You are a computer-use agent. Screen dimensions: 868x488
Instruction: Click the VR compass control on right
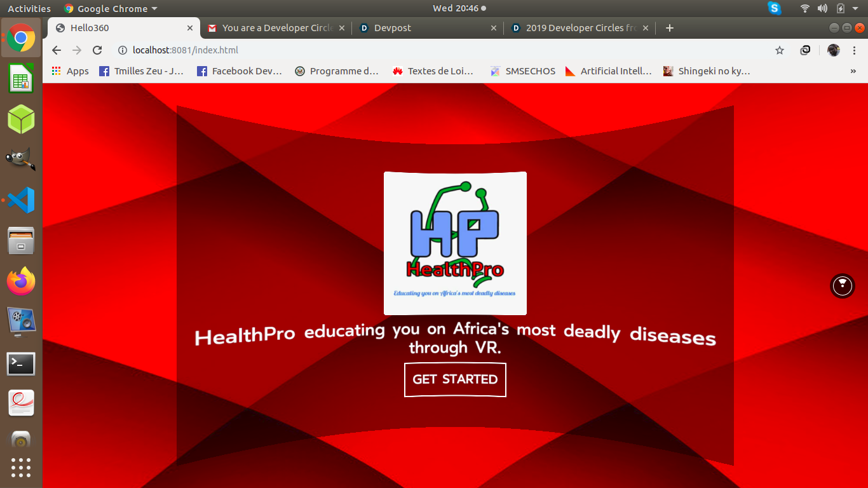coord(843,286)
